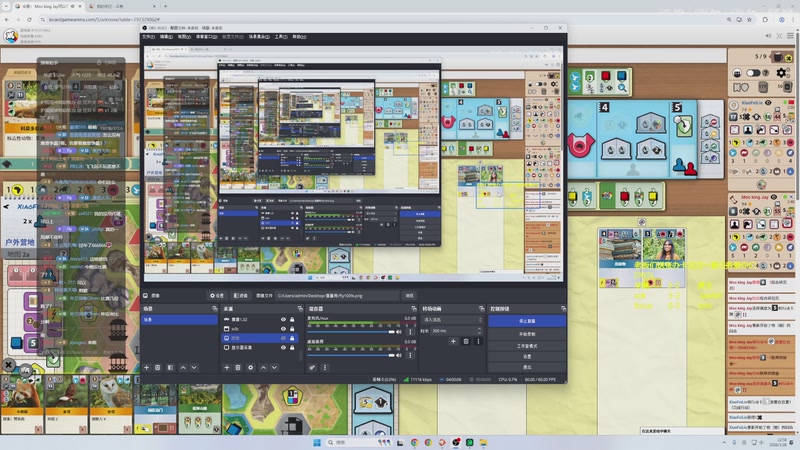Open Board Game Arena hamburger menu
Viewport: 800px width, 450px height.
coord(790,36)
